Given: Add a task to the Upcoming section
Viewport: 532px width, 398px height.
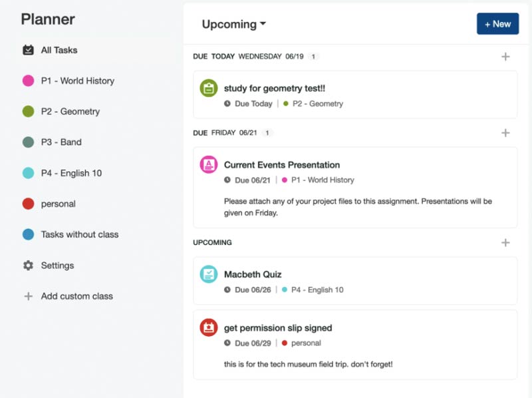Looking at the screenshot, I should coord(505,243).
